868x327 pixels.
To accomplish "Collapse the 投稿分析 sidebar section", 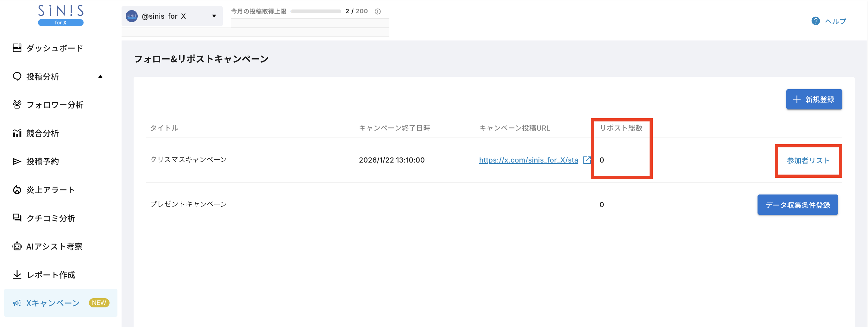I will pyautogui.click(x=100, y=77).
